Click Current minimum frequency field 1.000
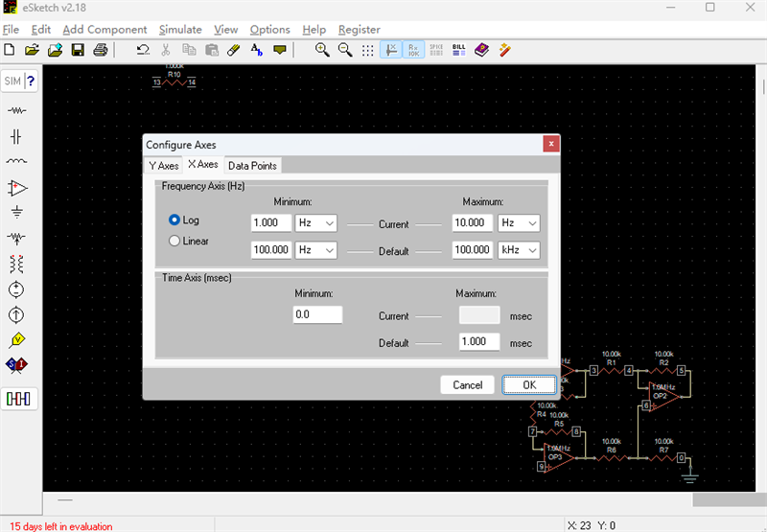The image size is (767, 532). tap(271, 223)
